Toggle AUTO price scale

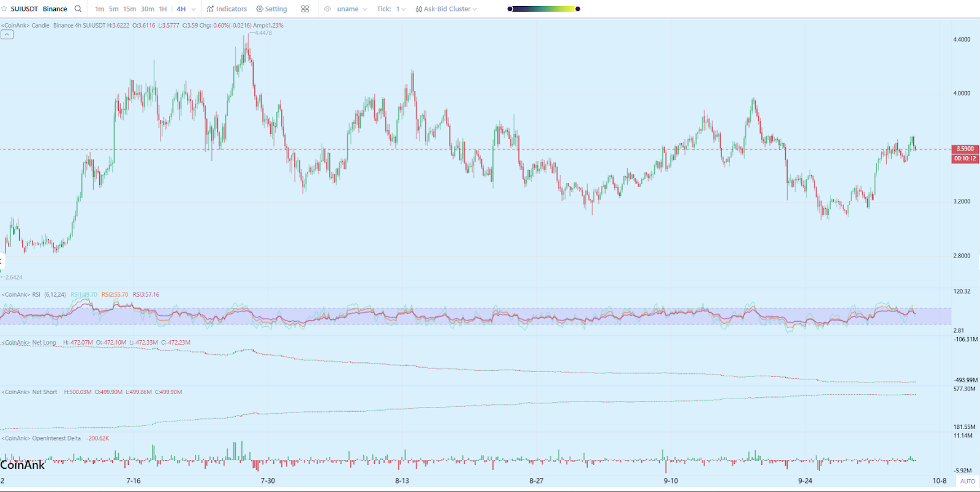point(967,481)
